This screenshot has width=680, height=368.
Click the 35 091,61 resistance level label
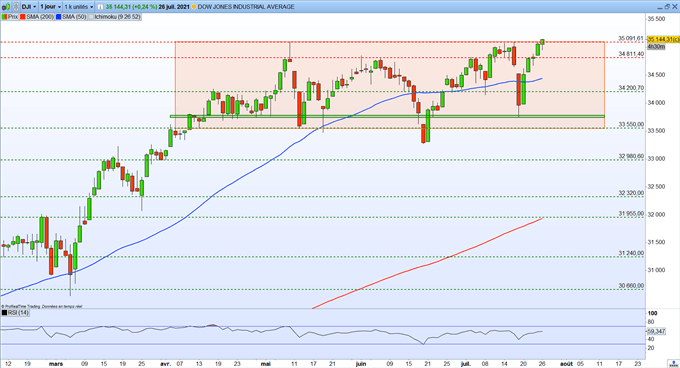coord(631,39)
